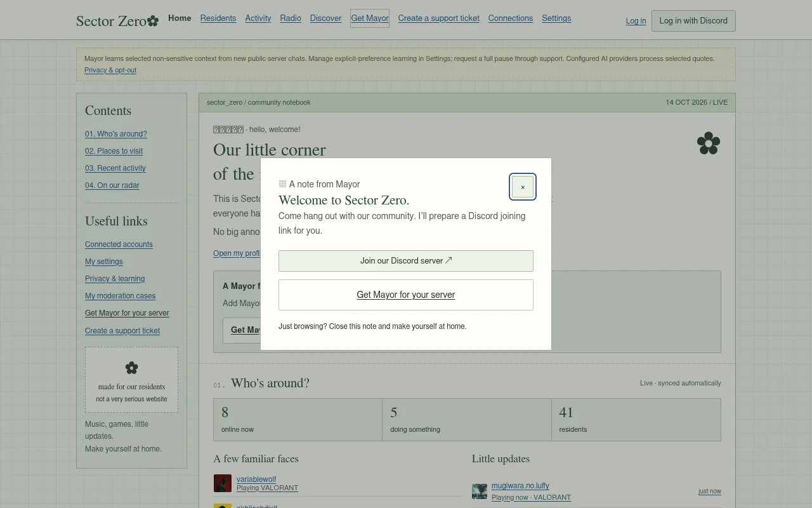812x508 pixels.
Task: Select Get Mayor in the top navigation
Action: (370, 18)
